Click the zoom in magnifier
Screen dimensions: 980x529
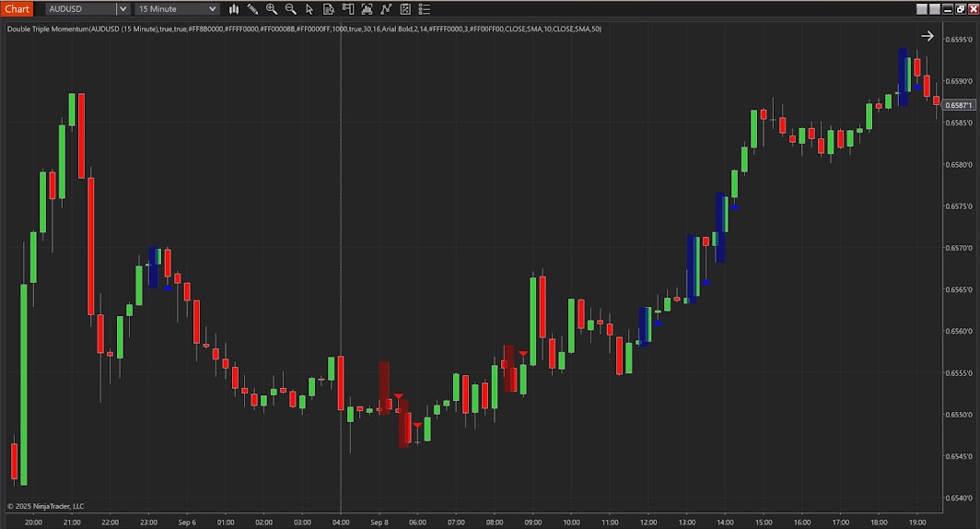(x=272, y=9)
